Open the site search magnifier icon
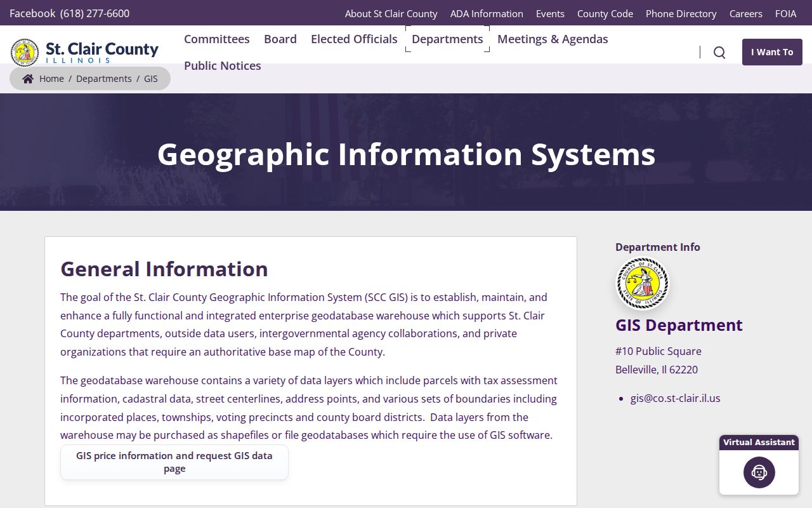This screenshot has width=812, height=508. tap(719, 52)
